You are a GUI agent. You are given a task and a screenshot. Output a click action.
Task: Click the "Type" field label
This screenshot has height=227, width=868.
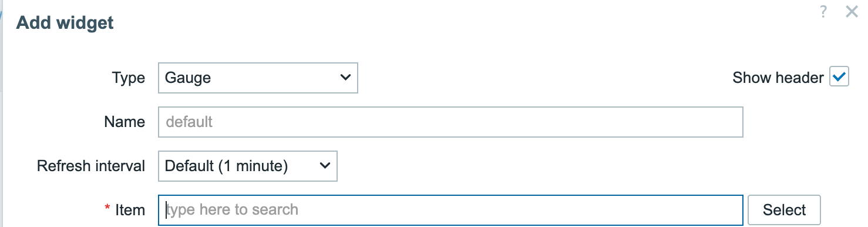click(x=129, y=78)
